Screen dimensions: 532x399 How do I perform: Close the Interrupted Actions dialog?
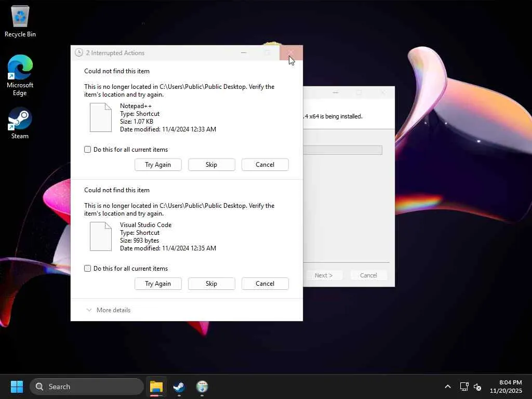(x=291, y=52)
